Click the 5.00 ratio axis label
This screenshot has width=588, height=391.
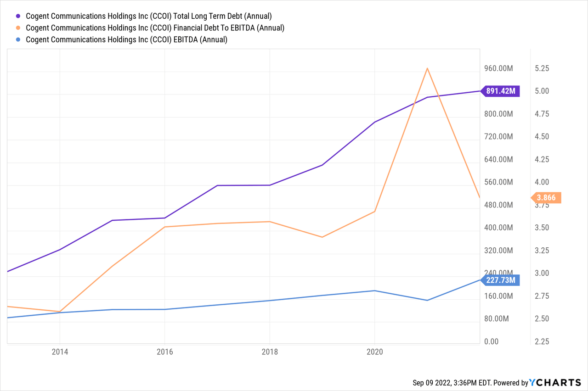pos(543,91)
